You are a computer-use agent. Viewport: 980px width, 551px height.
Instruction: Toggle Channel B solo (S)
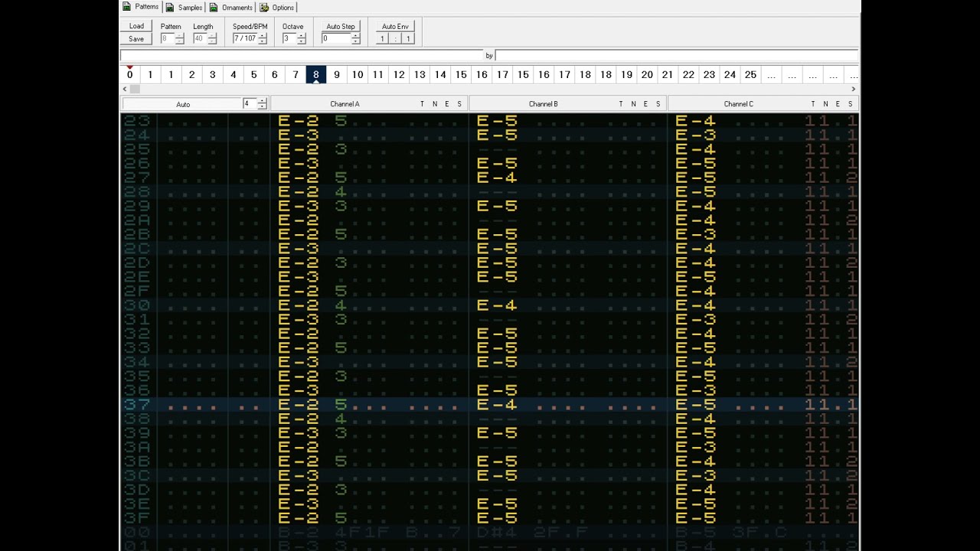click(658, 104)
